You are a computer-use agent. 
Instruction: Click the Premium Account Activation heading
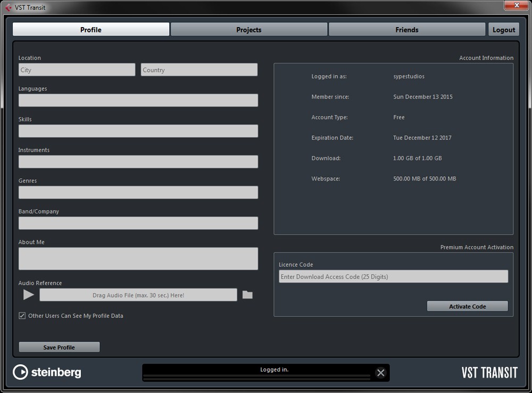coord(477,247)
